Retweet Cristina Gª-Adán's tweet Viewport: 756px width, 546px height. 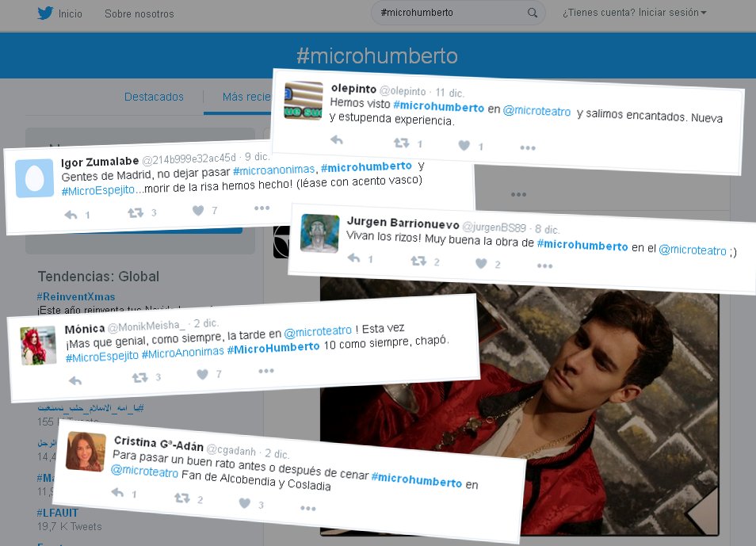(182, 498)
